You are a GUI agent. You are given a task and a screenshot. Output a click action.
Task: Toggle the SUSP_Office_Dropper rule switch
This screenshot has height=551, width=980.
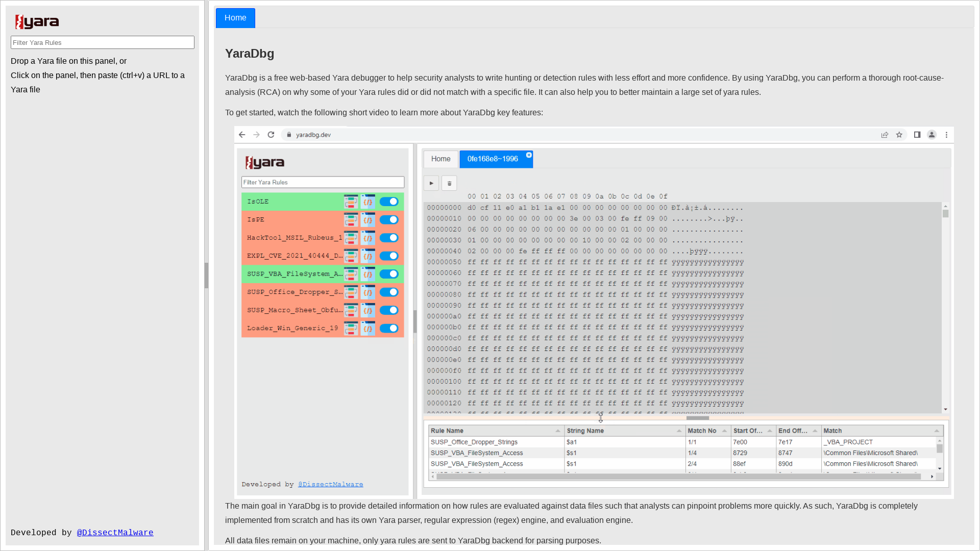tap(389, 292)
